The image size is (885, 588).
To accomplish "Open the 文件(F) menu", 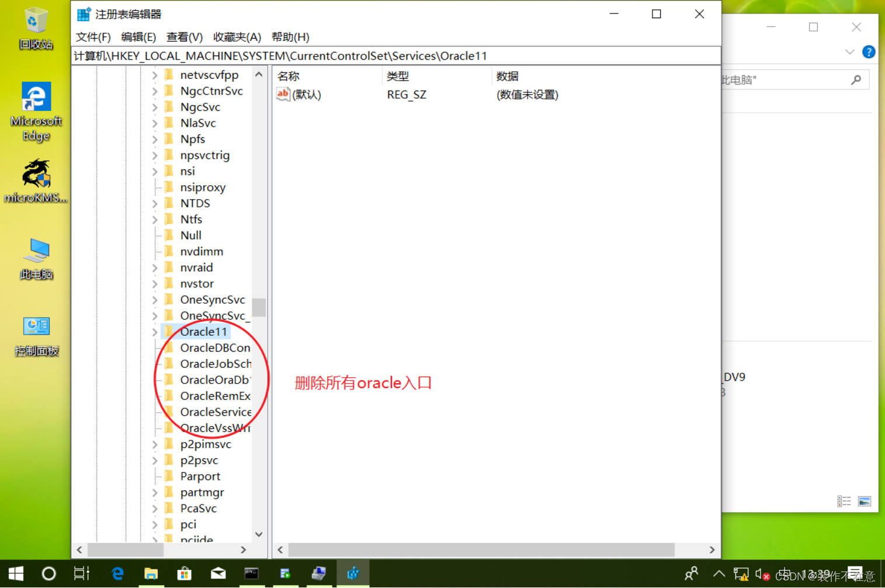I will coord(93,37).
